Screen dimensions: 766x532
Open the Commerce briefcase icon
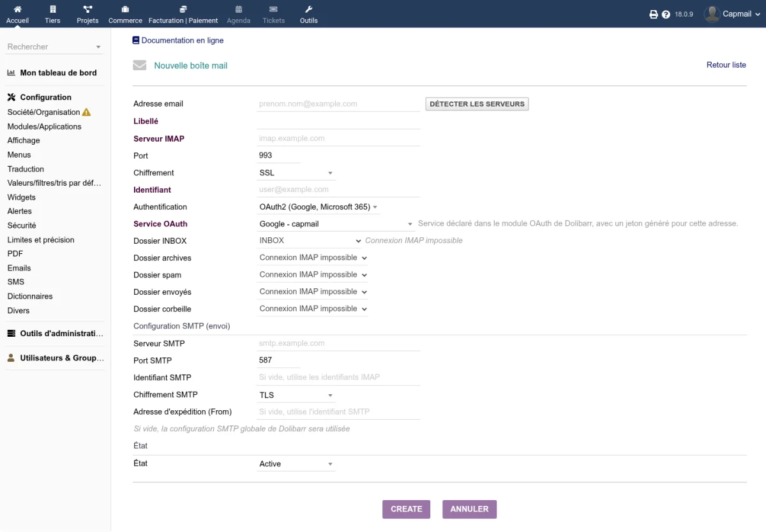click(x=125, y=9)
